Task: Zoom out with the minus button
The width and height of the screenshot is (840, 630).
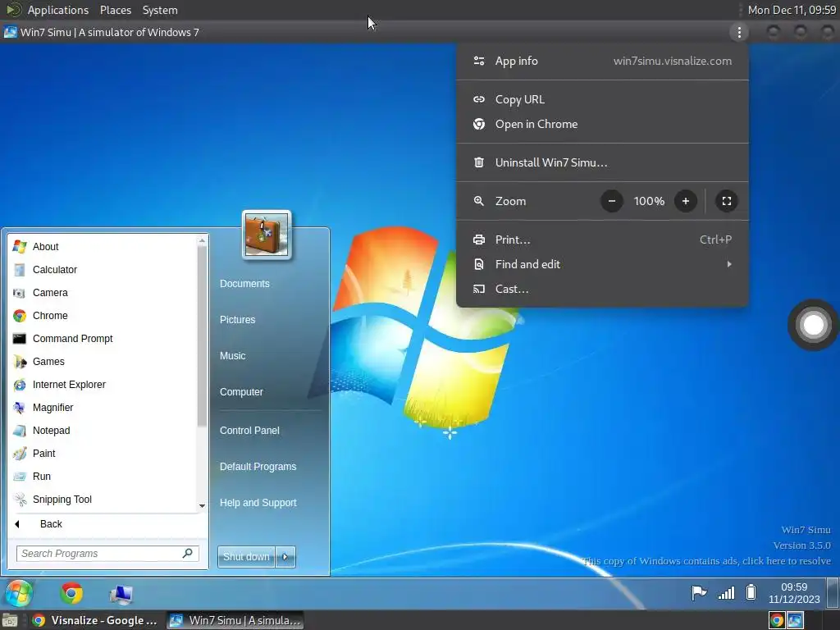Action: click(x=612, y=202)
